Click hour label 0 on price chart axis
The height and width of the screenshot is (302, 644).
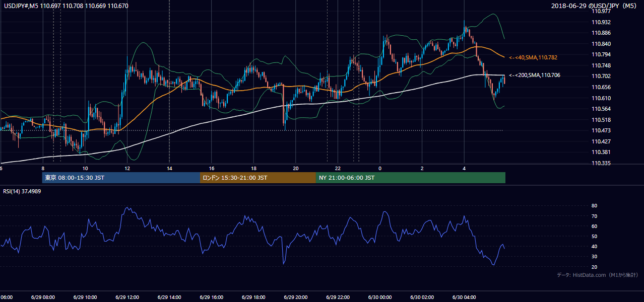[x=380, y=169]
